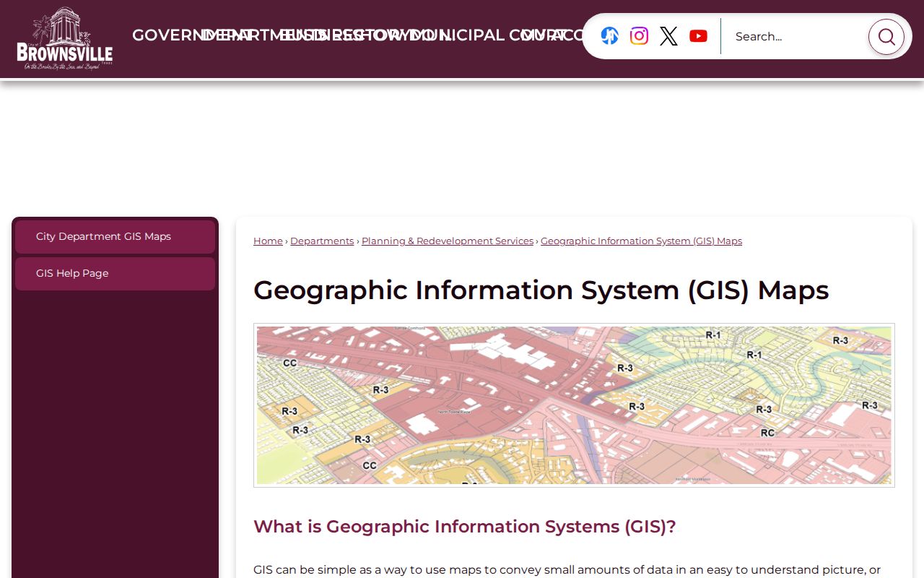The width and height of the screenshot is (924, 578).
Task: Click the zoning map banner image
Action: coord(574,405)
